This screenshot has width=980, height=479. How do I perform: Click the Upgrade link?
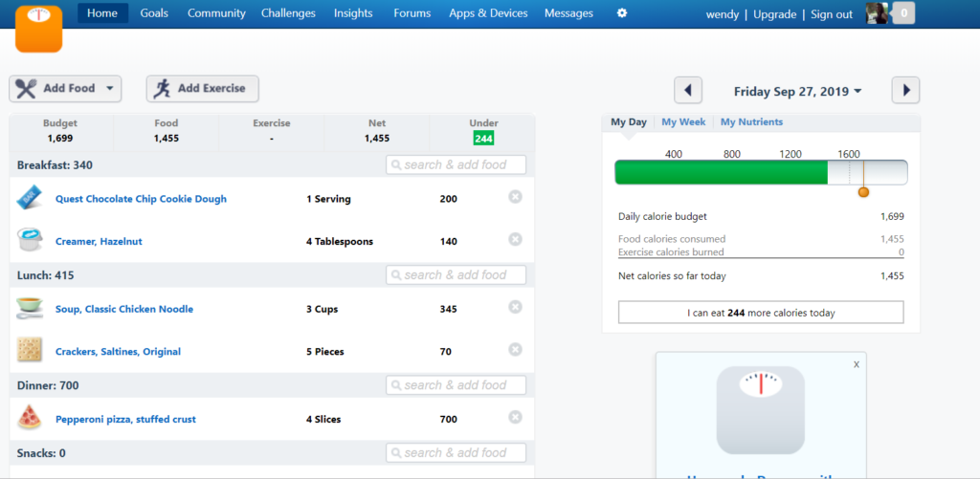[775, 14]
